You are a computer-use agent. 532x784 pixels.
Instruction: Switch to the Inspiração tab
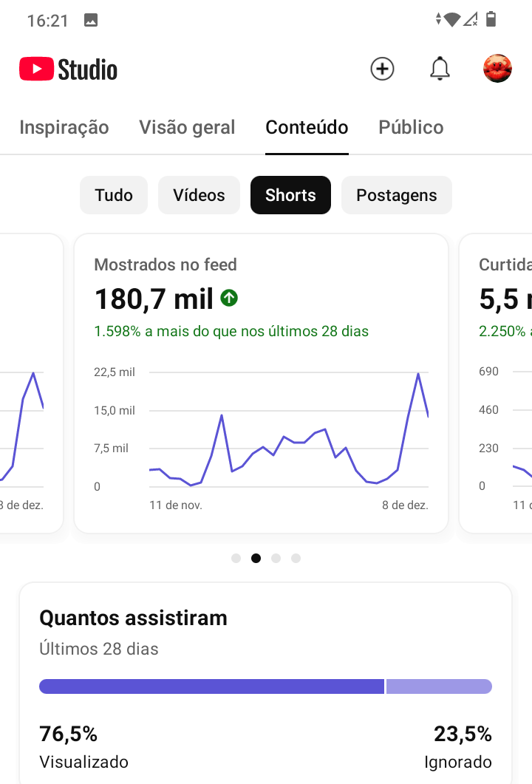(x=64, y=127)
